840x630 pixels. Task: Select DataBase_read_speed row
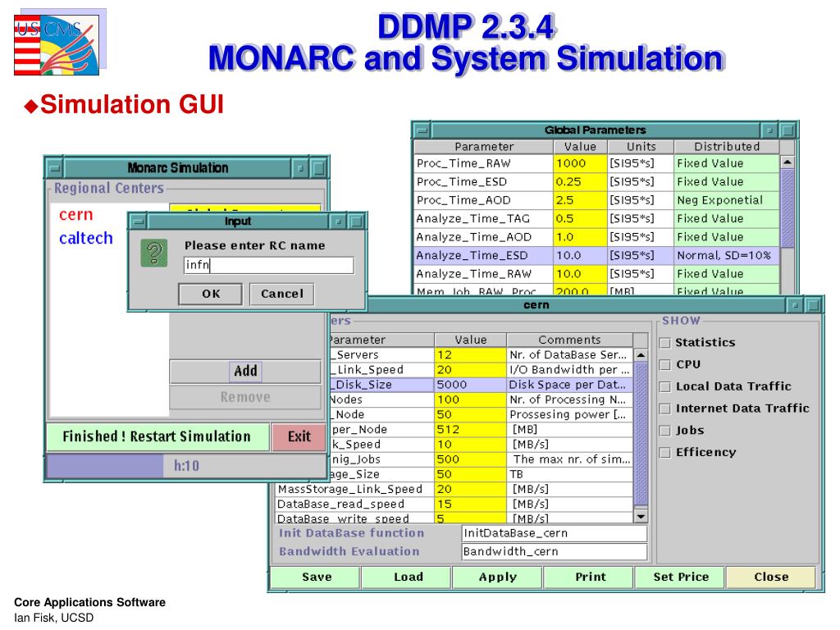click(x=454, y=504)
